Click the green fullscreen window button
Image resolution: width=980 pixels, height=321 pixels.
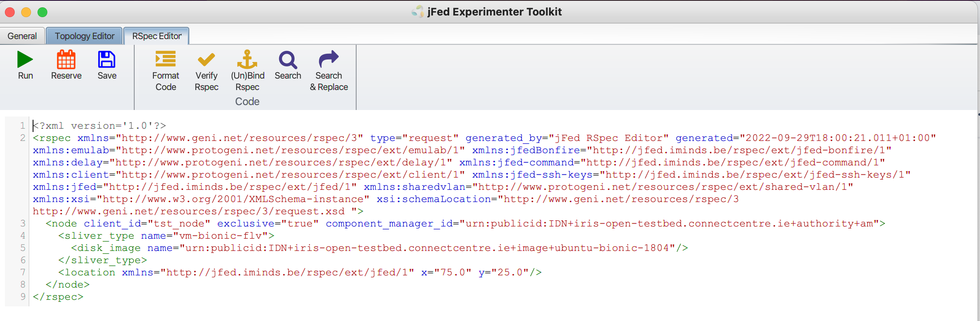42,12
